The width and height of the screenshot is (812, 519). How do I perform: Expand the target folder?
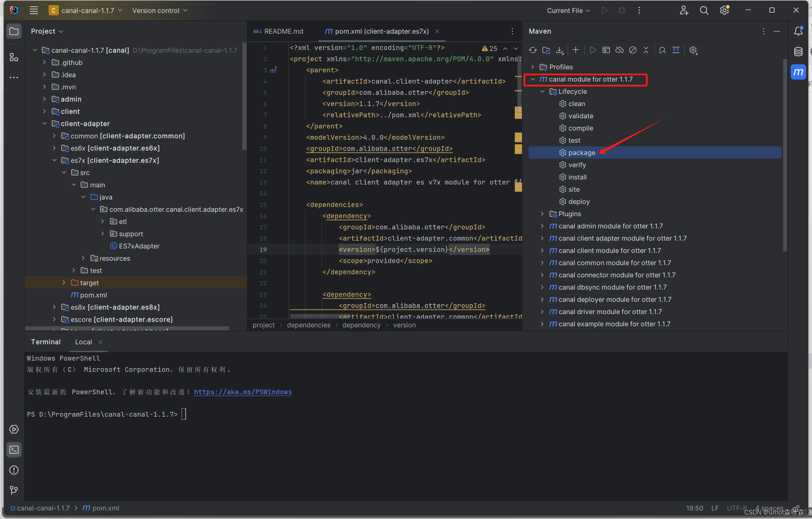tap(64, 283)
